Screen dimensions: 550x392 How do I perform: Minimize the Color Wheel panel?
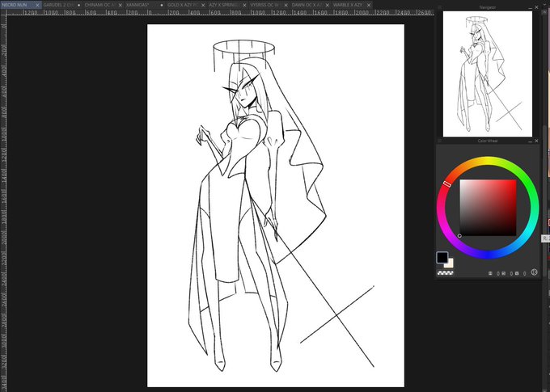(530, 141)
